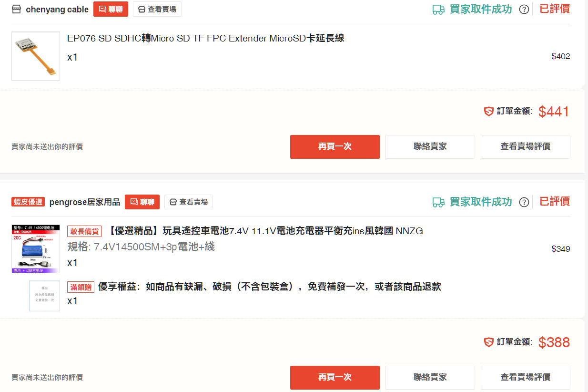View chenyang cable store page
The width and height of the screenshot is (588, 392).
coord(157,10)
